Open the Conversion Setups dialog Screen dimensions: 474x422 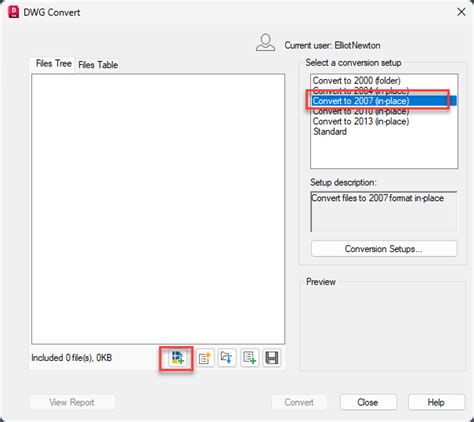coord(384,249)
